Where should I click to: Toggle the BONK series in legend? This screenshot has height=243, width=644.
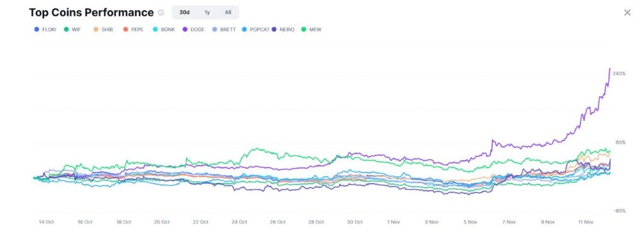(x=164, y=30)
